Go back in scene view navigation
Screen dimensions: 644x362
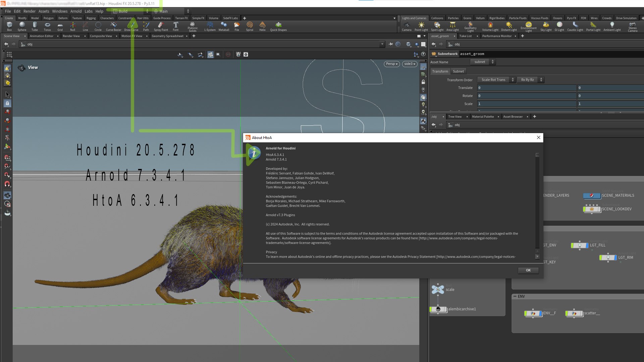[x=6, y=44]
